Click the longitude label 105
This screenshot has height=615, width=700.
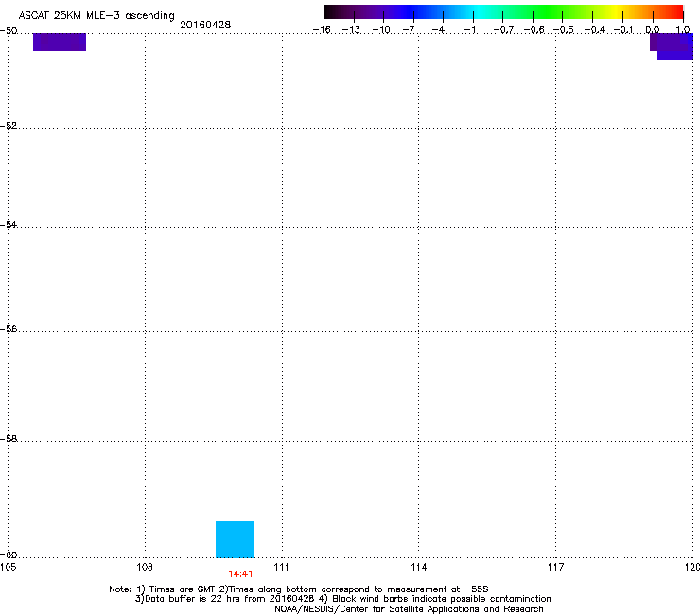[8, 567]
